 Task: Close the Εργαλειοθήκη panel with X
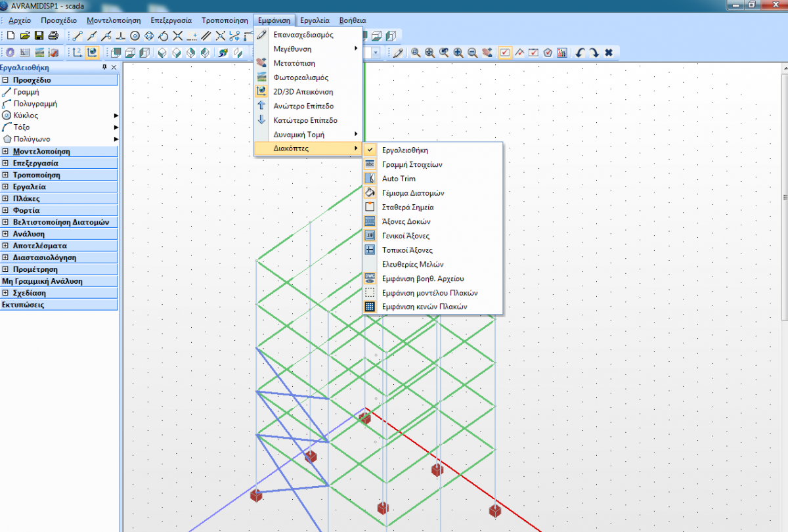click(114, 68)
